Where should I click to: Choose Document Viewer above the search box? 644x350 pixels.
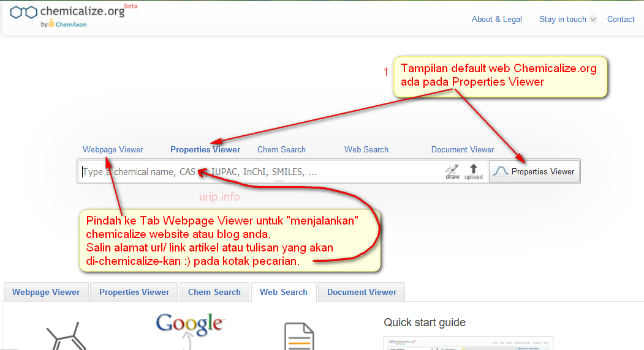463,150
